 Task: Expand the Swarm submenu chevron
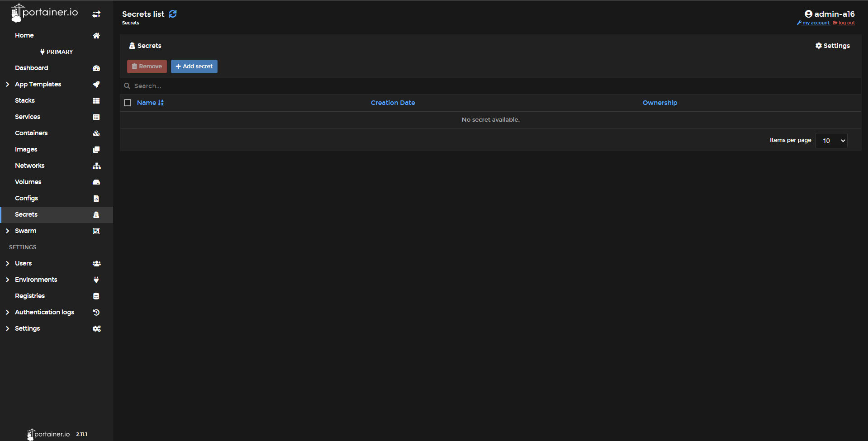click(x=7, y=231)
